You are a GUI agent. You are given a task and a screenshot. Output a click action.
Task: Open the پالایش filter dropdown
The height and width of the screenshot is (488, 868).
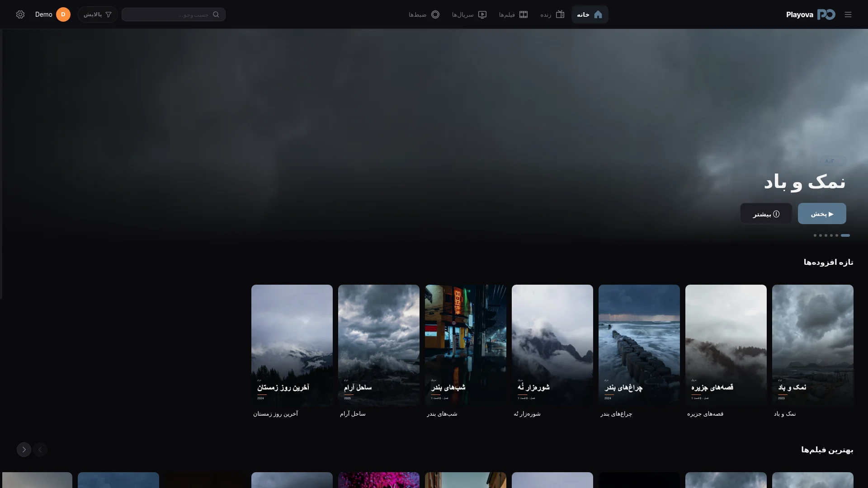(x=98, y=14)
